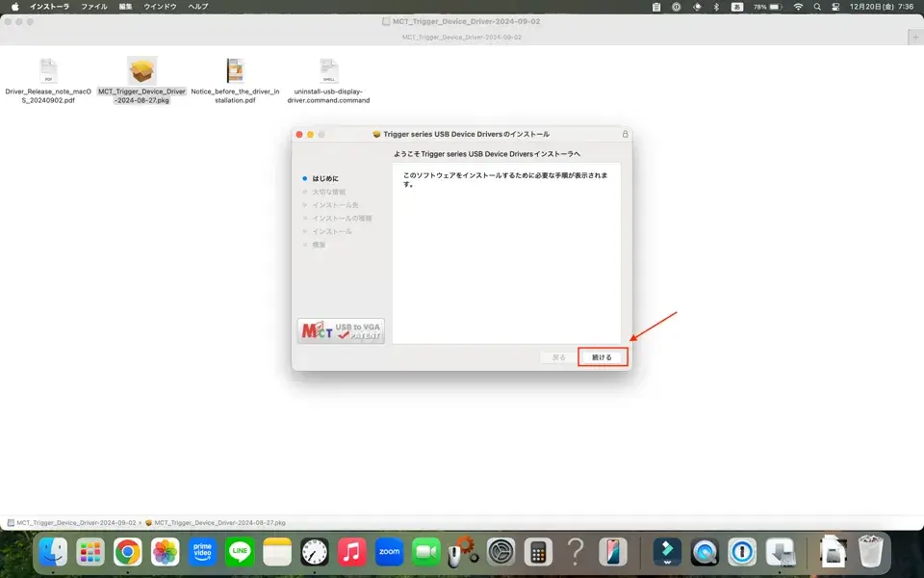Open the disk image stack in Dock
The width and height of the screenshot is (924, 578).
point(834,553)
